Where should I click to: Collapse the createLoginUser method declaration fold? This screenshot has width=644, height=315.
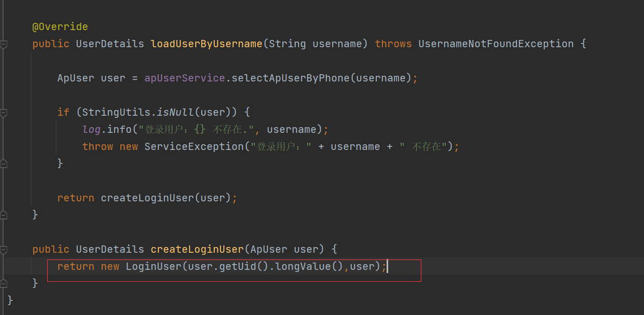(x=4, y=250)
